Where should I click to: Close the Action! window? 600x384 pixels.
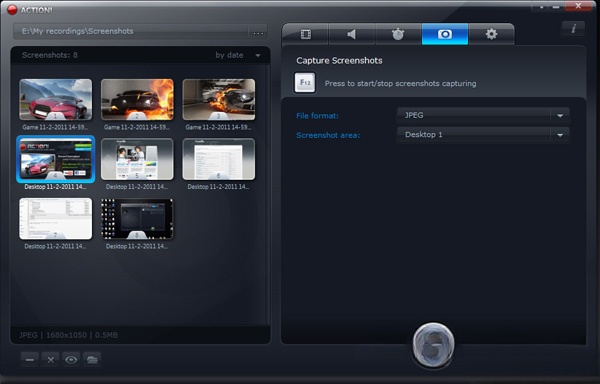[x=578, y=6]
